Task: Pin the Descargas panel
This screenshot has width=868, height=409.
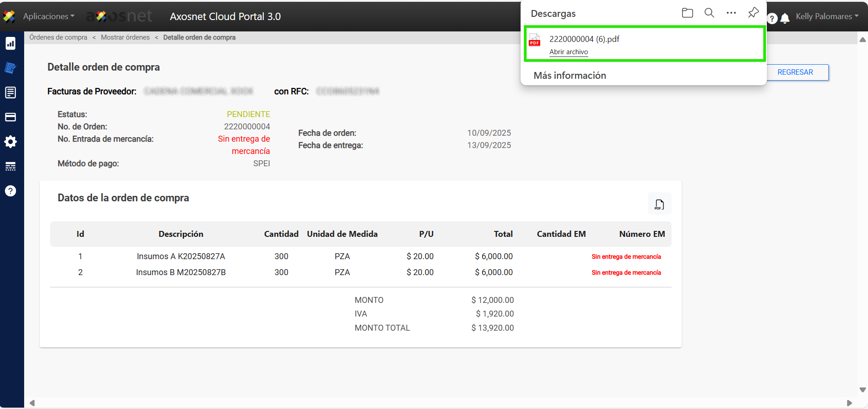Action: [753, 13]
